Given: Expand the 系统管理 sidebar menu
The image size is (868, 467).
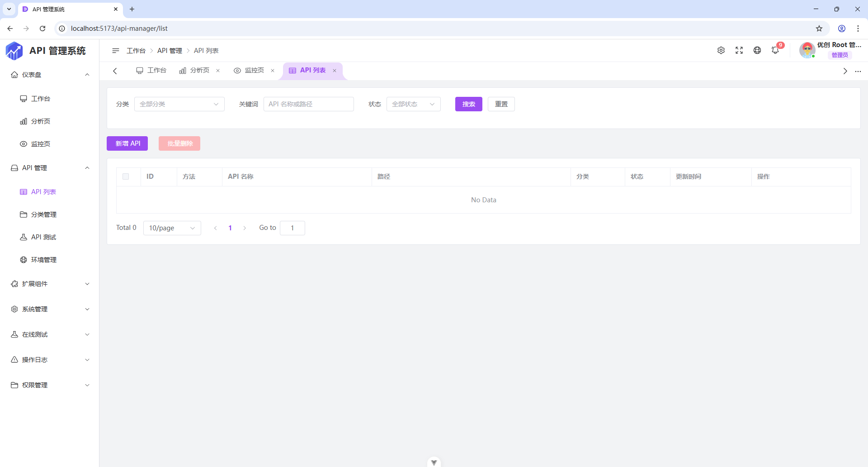Looking at the screenshot, I should click(x=50, y=309).
